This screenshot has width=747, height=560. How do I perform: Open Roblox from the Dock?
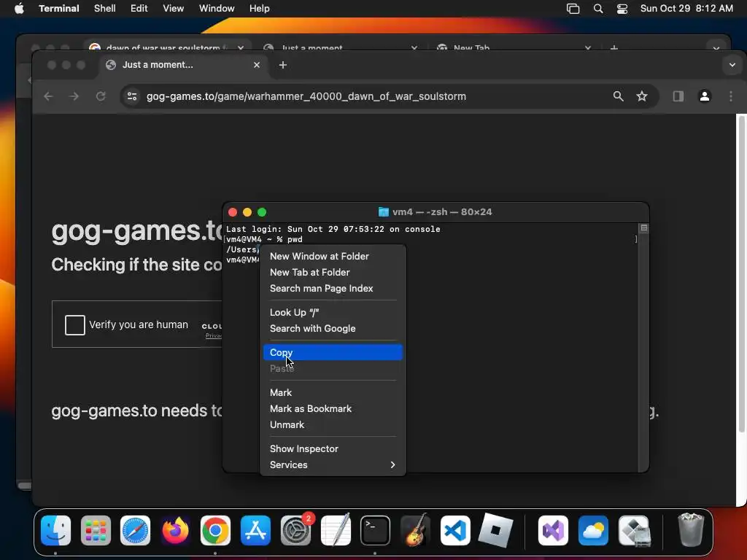tap(495, 530)
